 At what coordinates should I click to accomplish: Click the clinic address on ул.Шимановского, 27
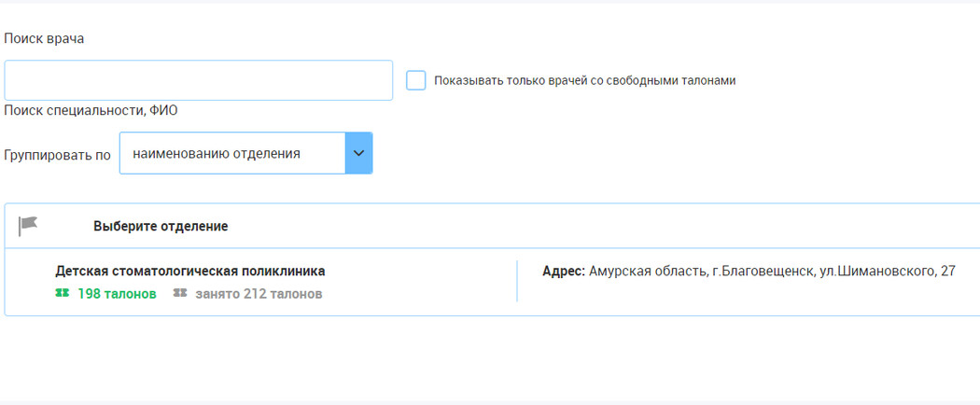click(x=773, y=272)
